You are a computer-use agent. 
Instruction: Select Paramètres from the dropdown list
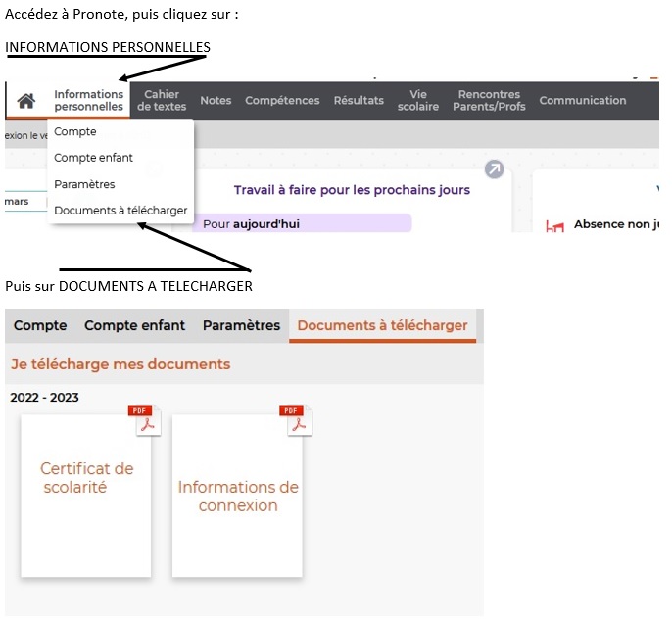(85, 184)
